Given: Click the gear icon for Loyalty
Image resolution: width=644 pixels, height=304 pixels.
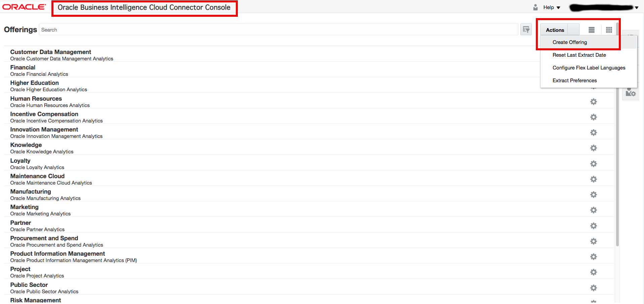Looking at the screenshot, I should (x=594, y=164).
